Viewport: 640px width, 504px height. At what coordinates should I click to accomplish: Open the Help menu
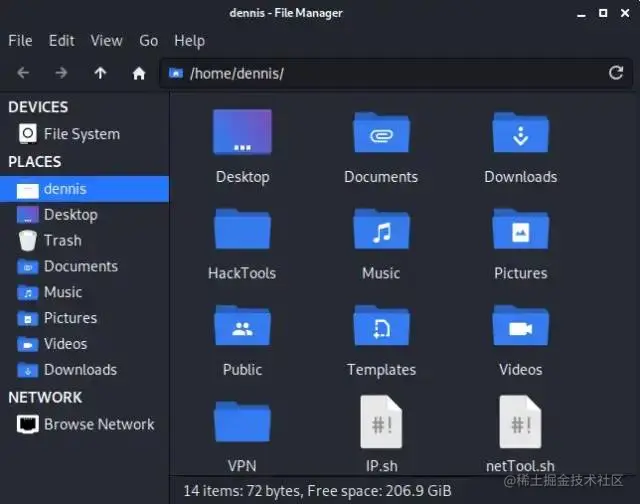(189, 41)
